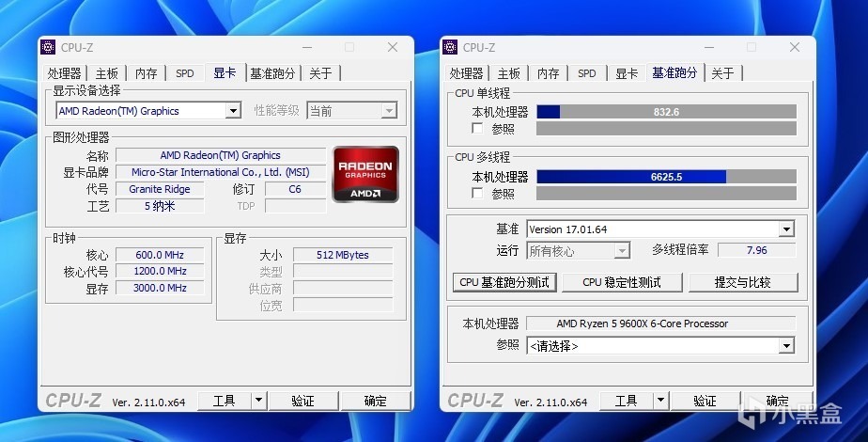
Task: Open 主板 tab in right window
Action: 509,73
